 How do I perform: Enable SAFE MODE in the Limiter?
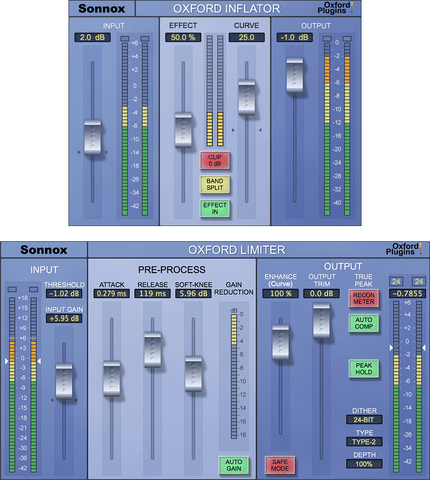280,465
